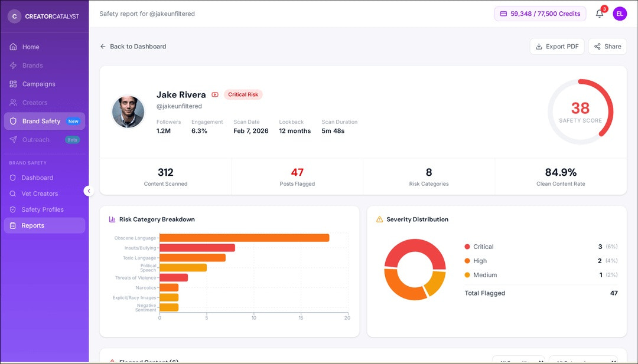The image size is (638, 364).
Task: Click the Home house icon
Action: (x=13, y=47)
